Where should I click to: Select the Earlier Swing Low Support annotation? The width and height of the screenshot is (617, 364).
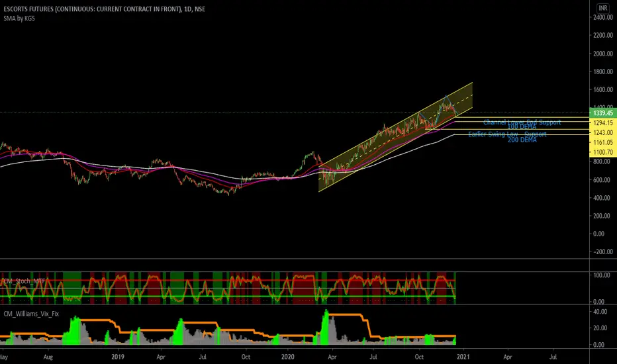pos(507,134)
